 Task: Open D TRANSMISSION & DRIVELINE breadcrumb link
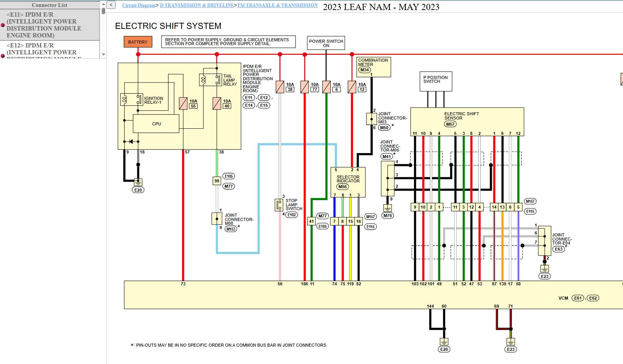[197, 5]
